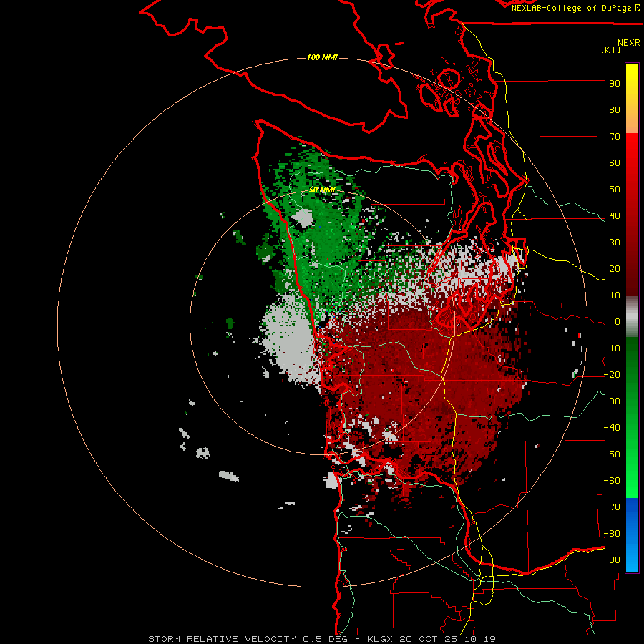Click the 50 NMI range ring label
Viewport: 644px width, 644px height.
pyautogui.click(x=322, y=190)
